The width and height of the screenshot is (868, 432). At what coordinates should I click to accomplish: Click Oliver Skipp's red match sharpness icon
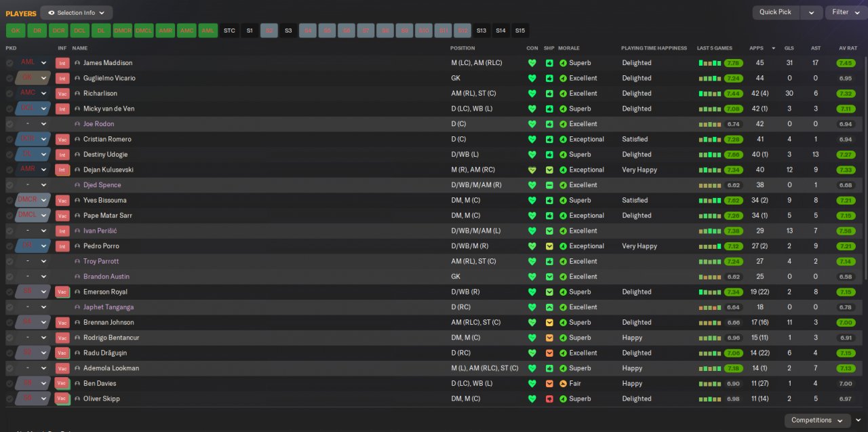pos(549,399)
